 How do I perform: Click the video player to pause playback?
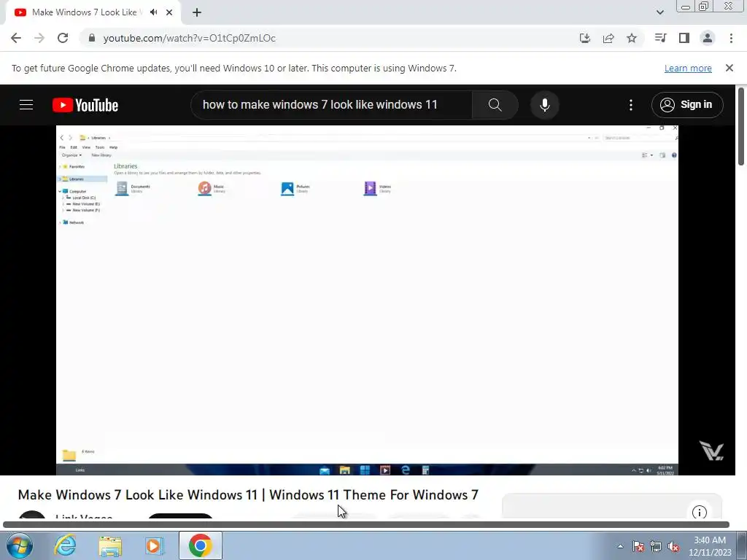pos(368,300)
